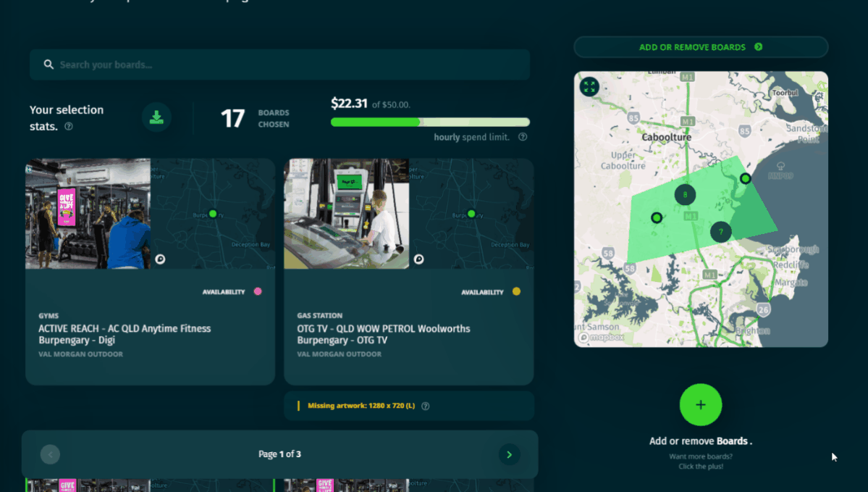Screen dimensions: 868x492
Task: Click the Anytime Fitness card mini map marker
Action: pos(213,214)
